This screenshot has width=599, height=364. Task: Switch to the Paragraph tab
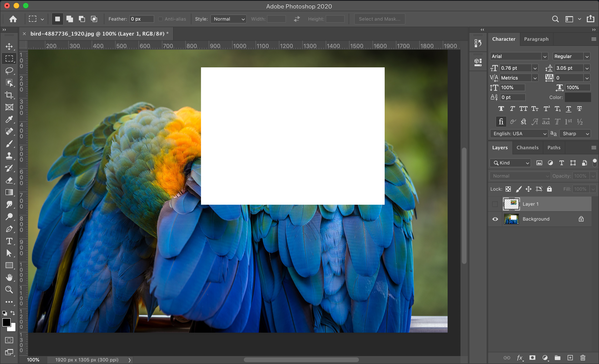click(x=536, y=39)
